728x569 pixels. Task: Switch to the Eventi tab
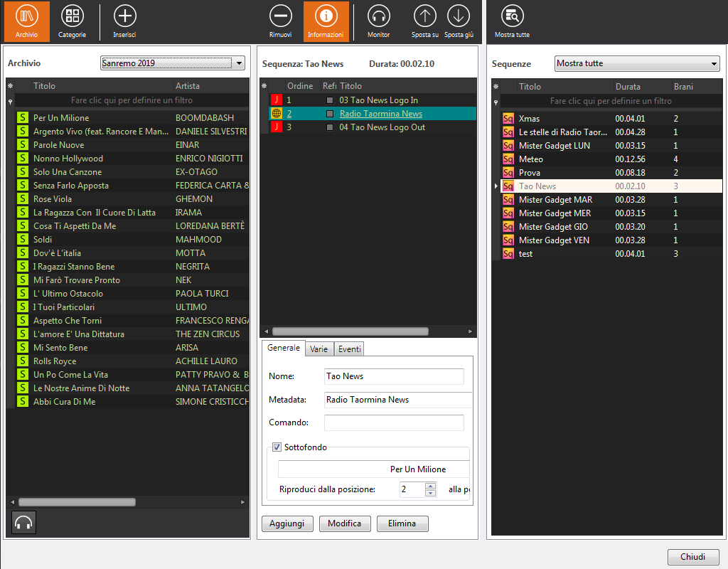coord(349,349)
